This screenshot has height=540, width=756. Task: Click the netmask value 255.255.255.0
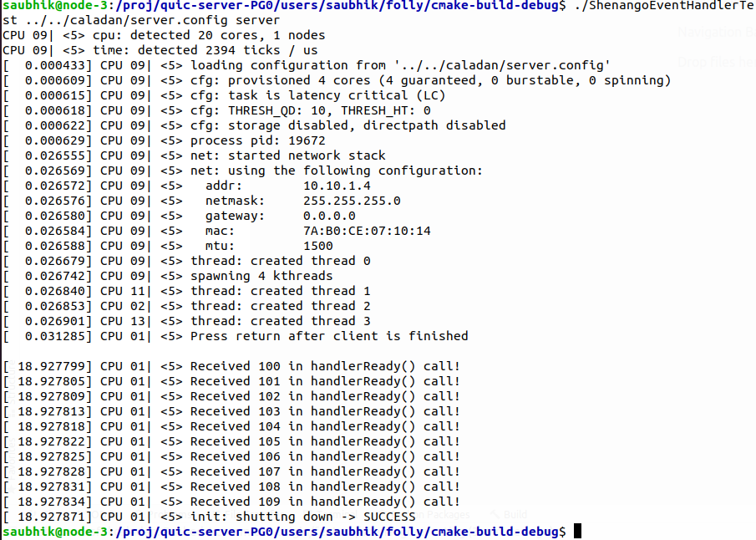(352, 201)
